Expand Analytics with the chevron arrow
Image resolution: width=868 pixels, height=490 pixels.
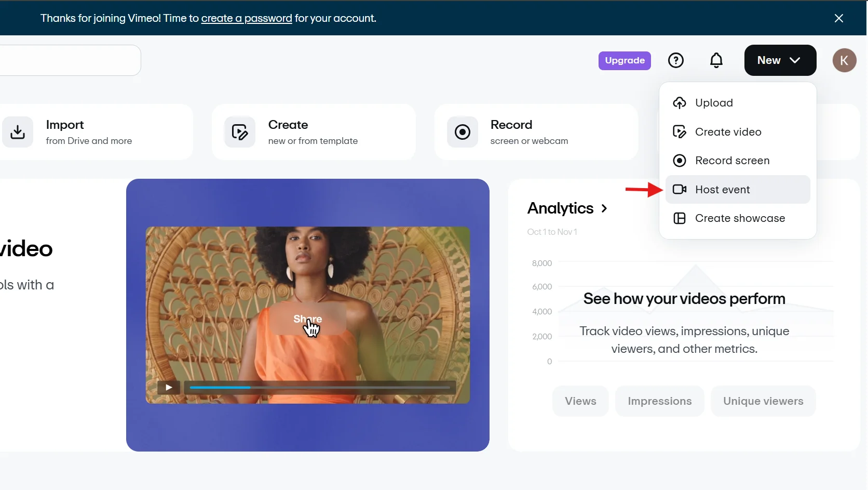pos(604,208)
